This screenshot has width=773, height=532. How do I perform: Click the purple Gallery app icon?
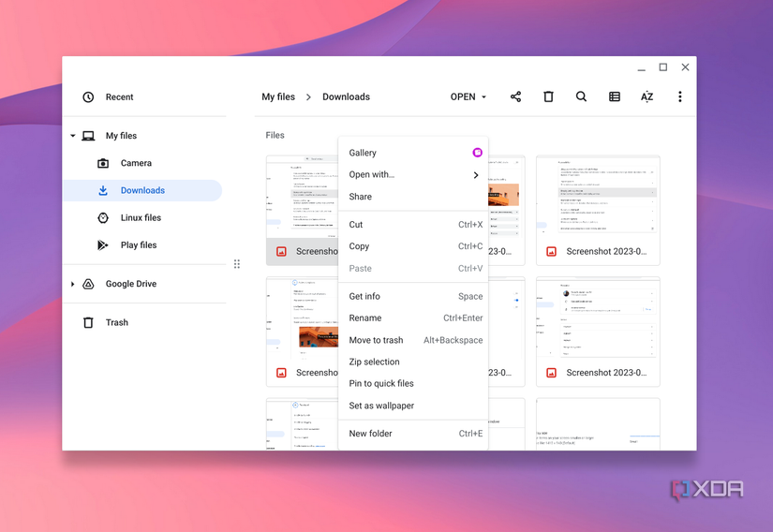click(x=477, y=153)
